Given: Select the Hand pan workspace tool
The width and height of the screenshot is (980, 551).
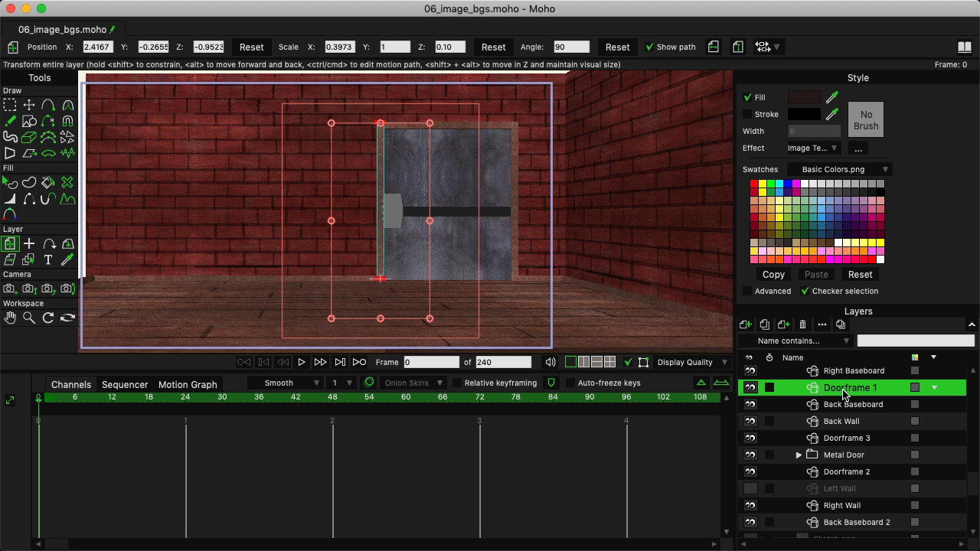Looking at the screenshot, I should tap(10, 318).
